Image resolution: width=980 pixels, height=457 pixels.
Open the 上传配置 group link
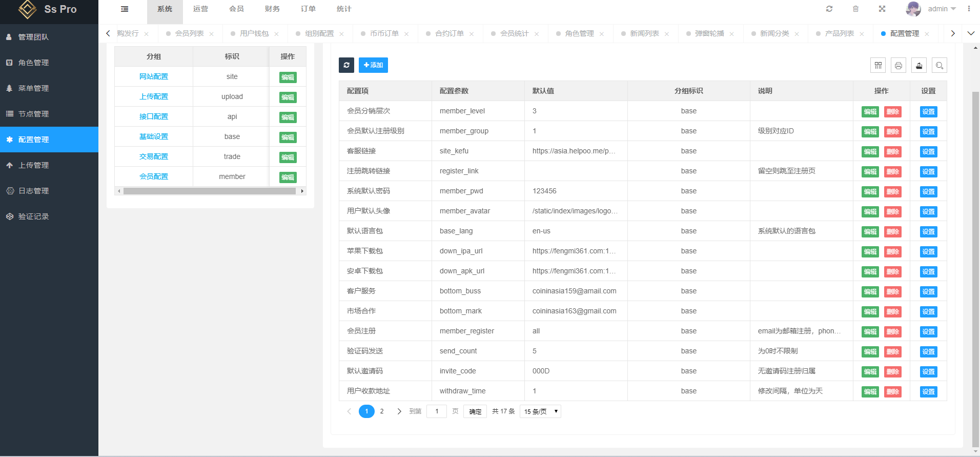154,96
